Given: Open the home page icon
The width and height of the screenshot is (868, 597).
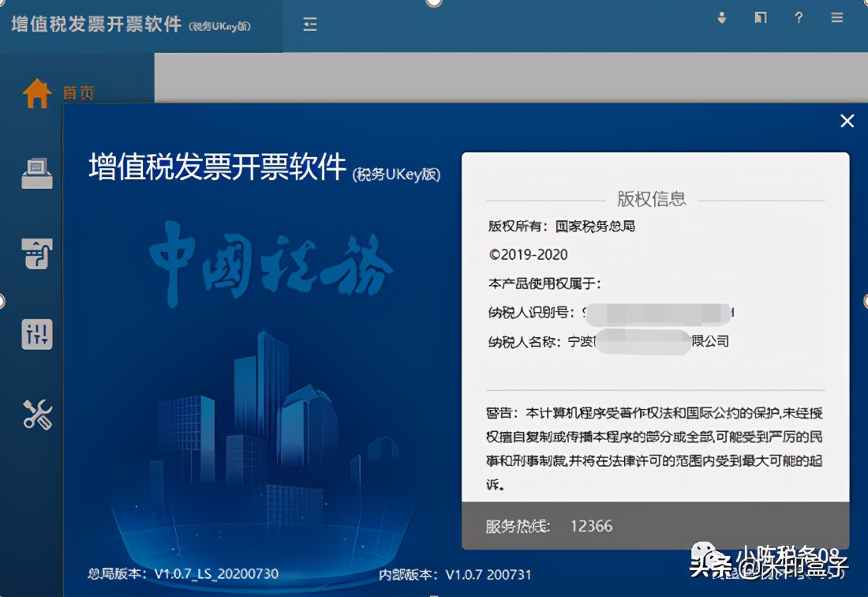Looking at the screenshot, I should coord(37,92).
